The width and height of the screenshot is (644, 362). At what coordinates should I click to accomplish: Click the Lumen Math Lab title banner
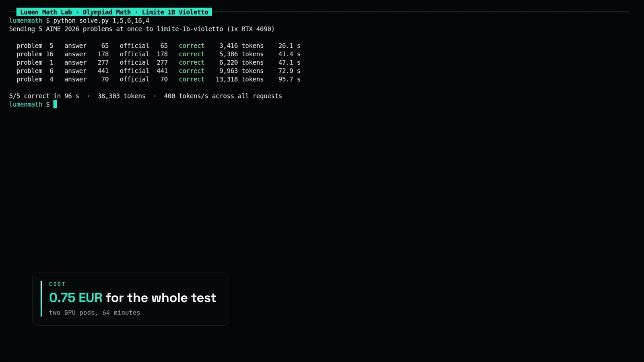click(114, 12)
